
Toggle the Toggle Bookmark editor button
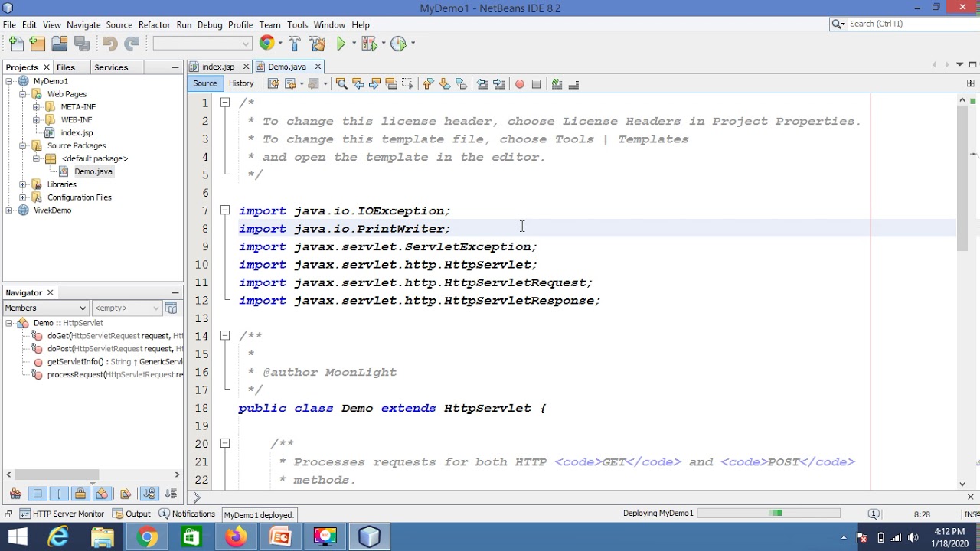pos(462,84)
